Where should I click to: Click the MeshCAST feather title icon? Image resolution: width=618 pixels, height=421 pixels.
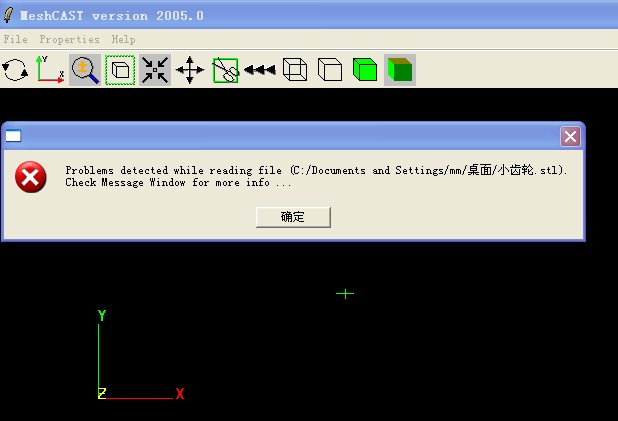pos(8,15)
